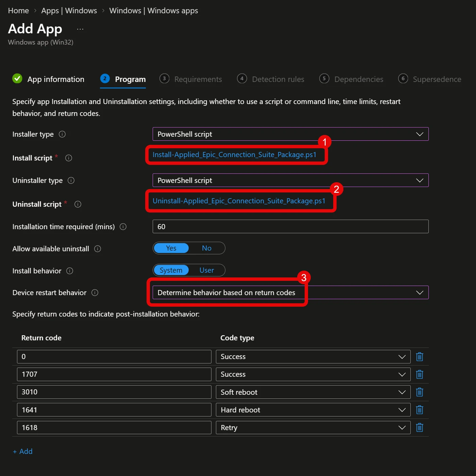Open the Hard reboot code type dropdown

pyautogui.click(x=313, y=410)
